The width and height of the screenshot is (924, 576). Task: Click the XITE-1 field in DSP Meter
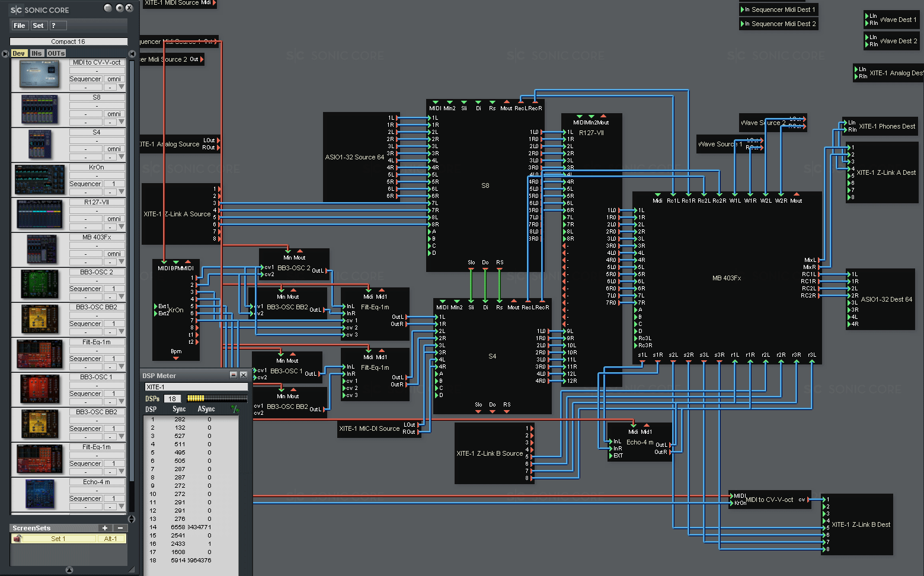pyautogui.click(x=196, y=387)
